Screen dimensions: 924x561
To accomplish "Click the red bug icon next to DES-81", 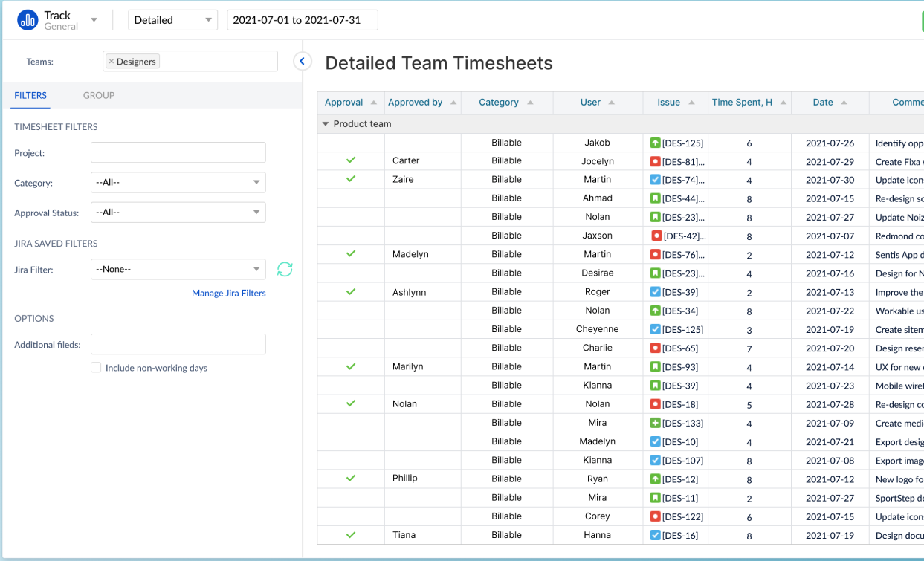I will pos(656,160).
